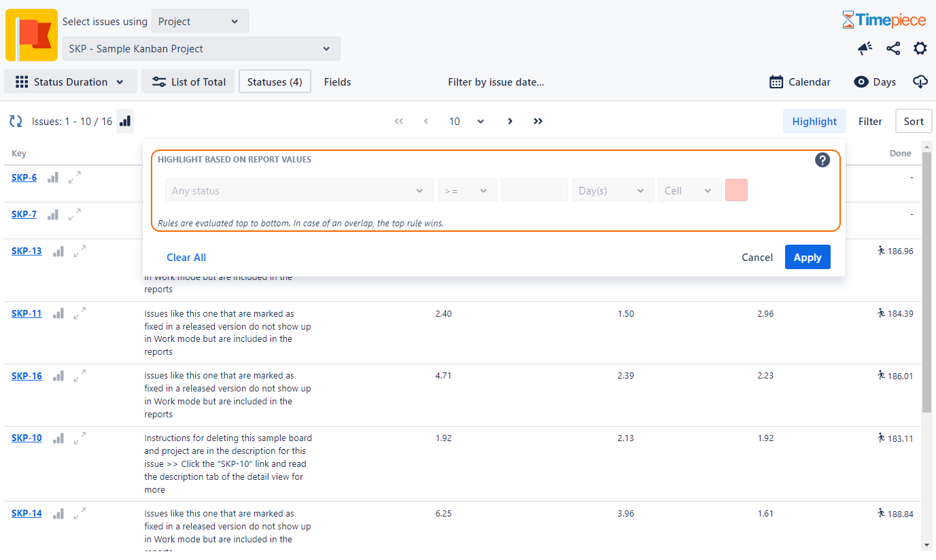Open the SKP - Sample Kanban Project dropdown
Image resolution: width=936 pixels, height=560 pixels.
tap(201, 49)
